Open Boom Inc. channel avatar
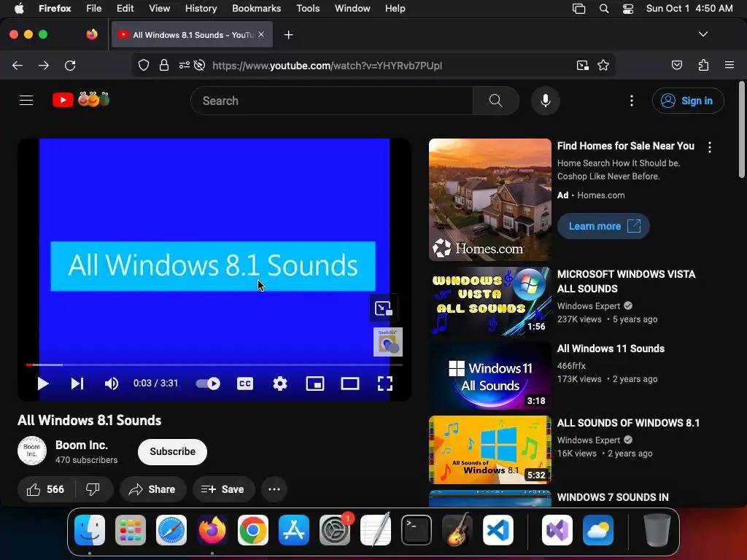 click(x=32, y=451)
